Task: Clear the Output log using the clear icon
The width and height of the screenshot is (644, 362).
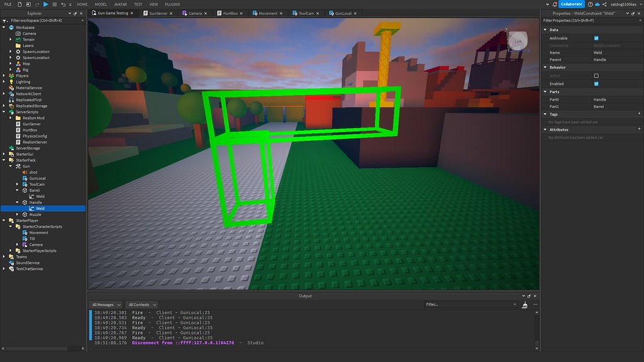Action: (525, 305)
